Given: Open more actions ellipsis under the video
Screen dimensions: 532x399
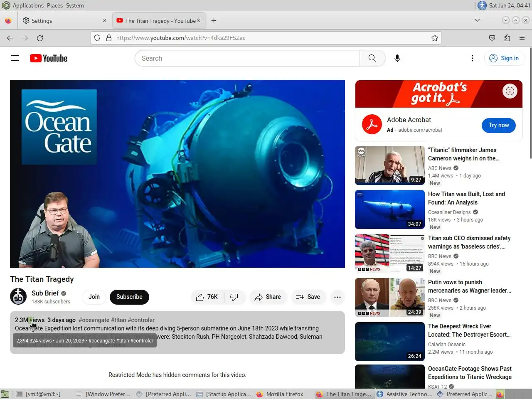Looking at the screenshot, I should point(337,297).
